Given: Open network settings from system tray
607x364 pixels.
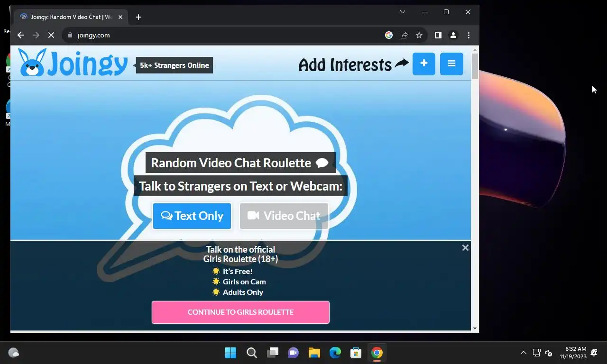Looking at the screenshot, I should coord(537,353).
